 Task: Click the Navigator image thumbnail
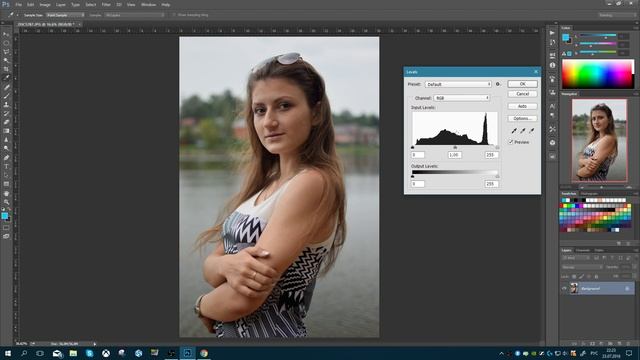[599, 140]
